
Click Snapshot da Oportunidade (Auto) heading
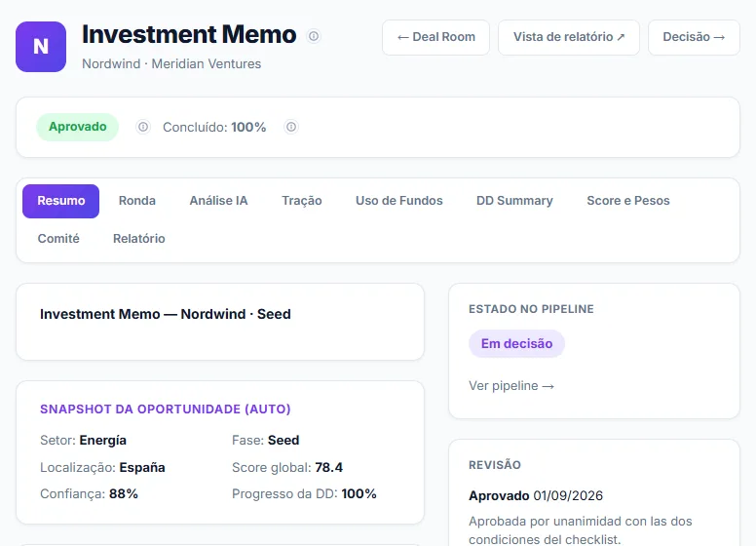[x=166, y=409]
